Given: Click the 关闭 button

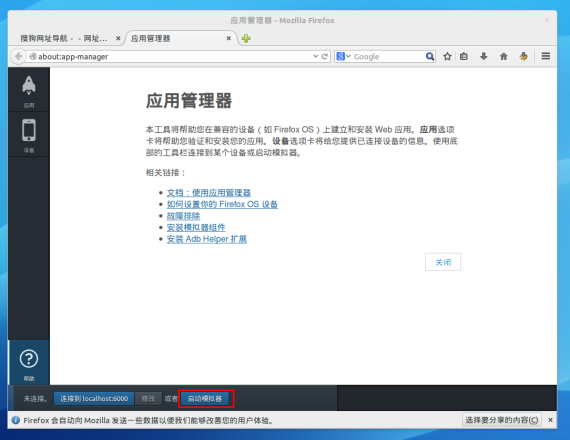Looking at the screenshot, I should click(x=443, y=262).
